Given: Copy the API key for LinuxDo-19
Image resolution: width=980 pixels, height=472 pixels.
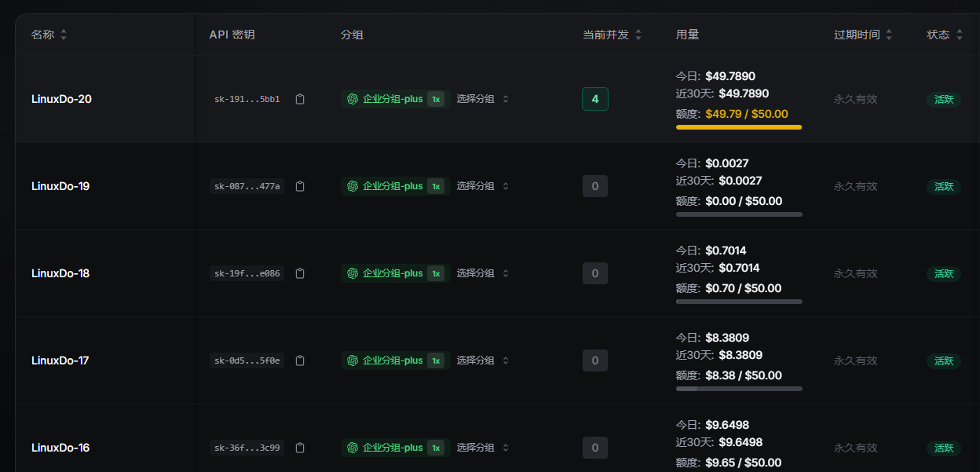Looking at the screenshot, I should [300, 186].
